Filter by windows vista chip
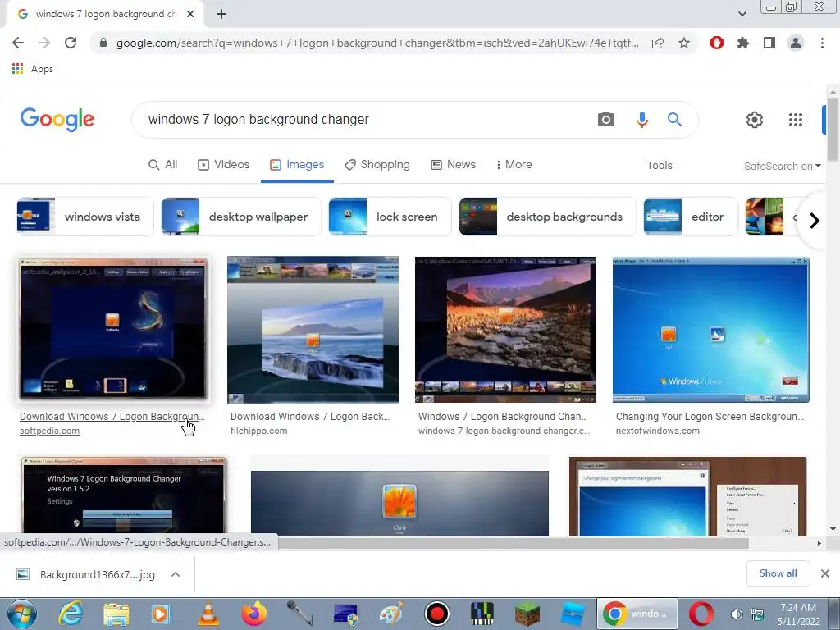Image resolution: width=840 pixels, height=630 pixels. coord(85,217)
